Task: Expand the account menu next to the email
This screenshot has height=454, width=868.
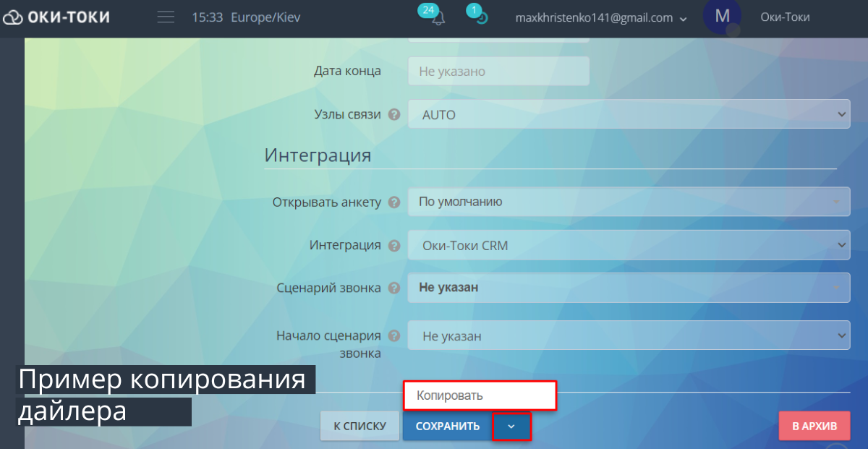Action: tap(683, 18)
